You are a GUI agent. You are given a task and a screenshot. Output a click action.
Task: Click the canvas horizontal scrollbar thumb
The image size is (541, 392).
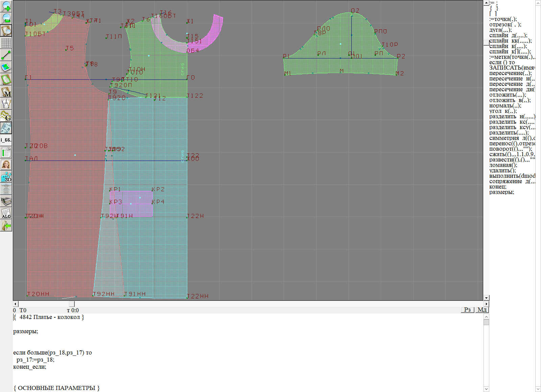72,304
